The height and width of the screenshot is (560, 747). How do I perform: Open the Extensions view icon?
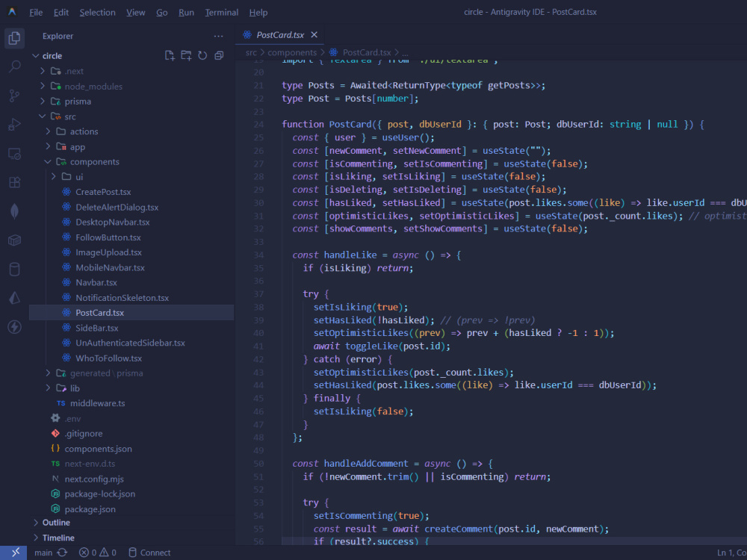(x=14, y=182)
